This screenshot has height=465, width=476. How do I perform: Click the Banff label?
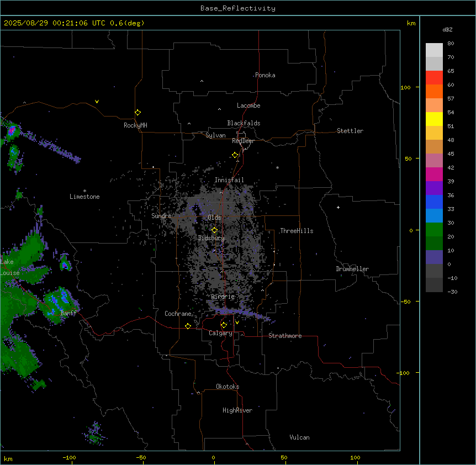68,313
